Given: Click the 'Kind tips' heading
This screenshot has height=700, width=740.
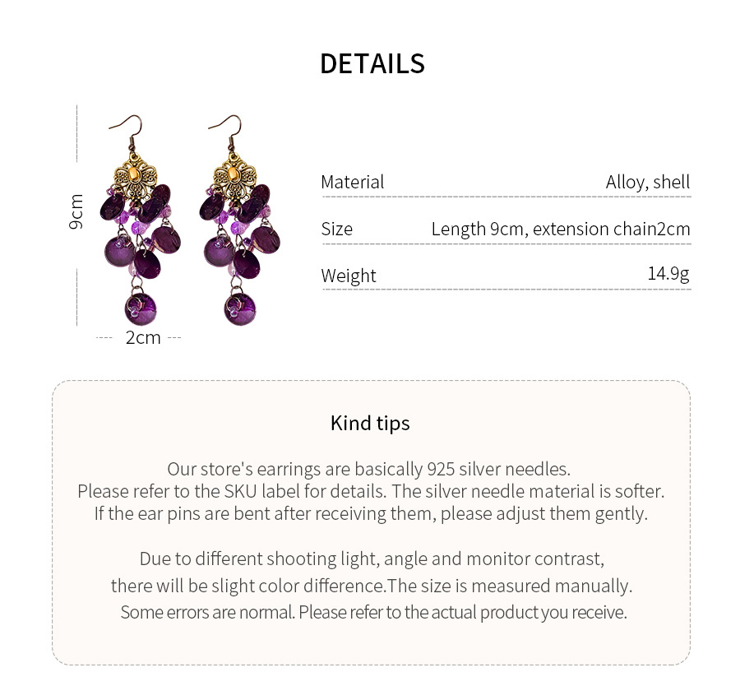Looking at the screenshot, I should [x=370, y=423].
